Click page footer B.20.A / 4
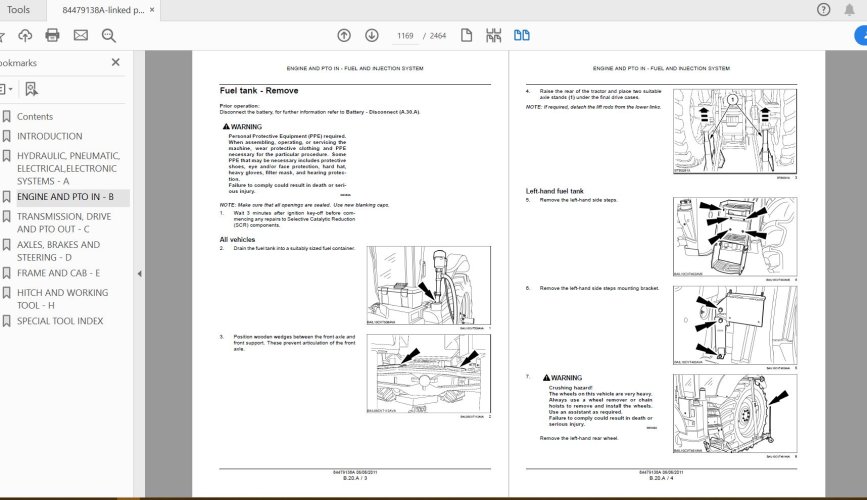This screenshot has width=867, height=500. pos(661,478)
